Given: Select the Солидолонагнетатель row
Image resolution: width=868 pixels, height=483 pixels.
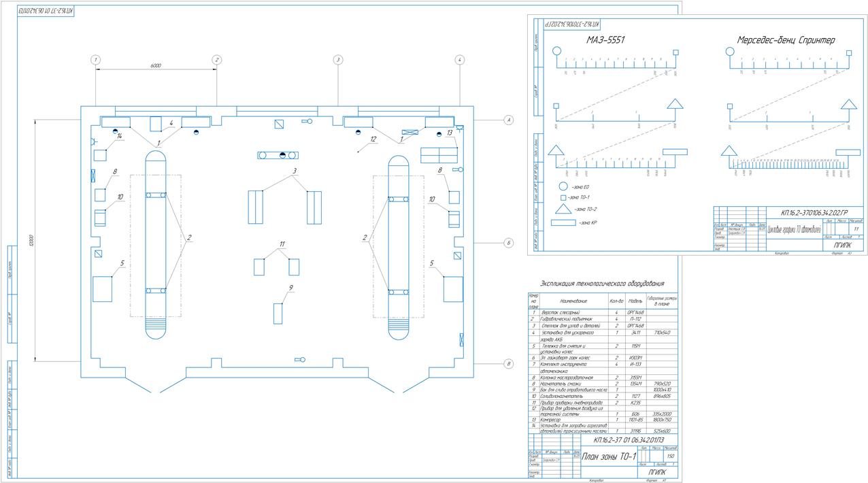Looking at the screenshot, I should click(603, 396).
